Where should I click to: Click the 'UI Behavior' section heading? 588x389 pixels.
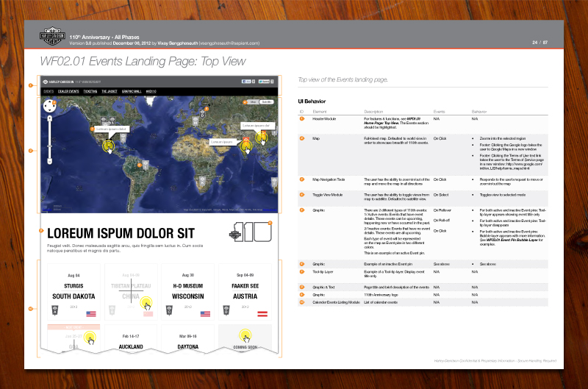(312, 101)
